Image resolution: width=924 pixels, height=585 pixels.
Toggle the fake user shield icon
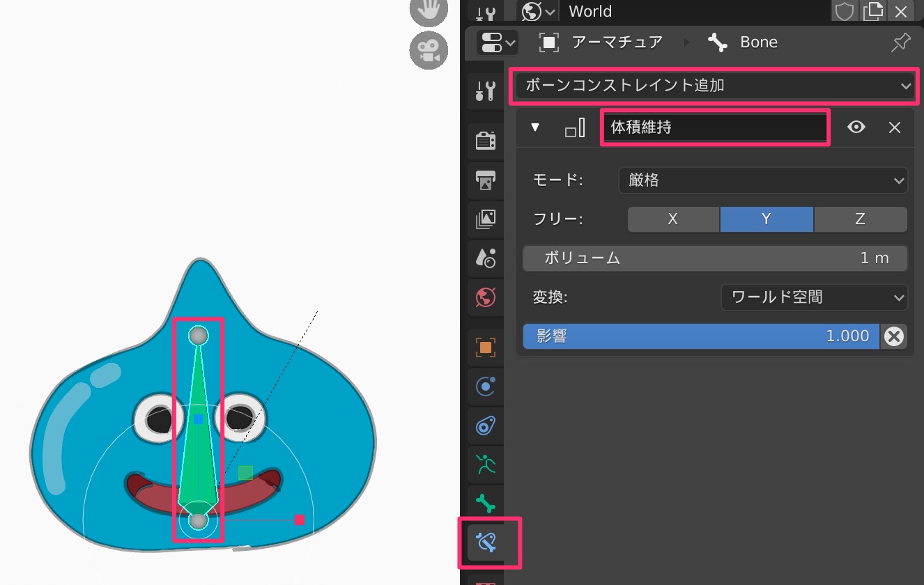[845, 11]
